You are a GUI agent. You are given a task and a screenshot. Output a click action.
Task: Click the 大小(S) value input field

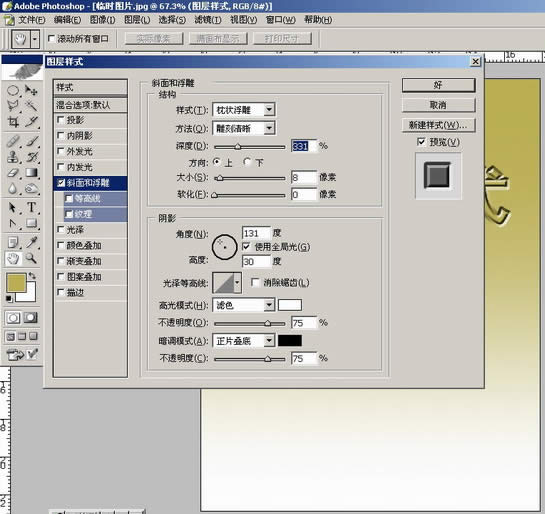tap(304, 178)
